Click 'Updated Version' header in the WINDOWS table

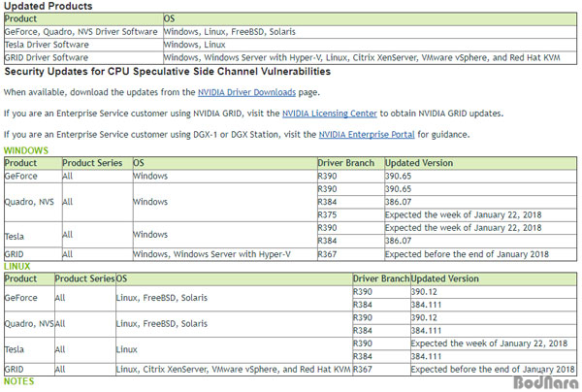481,163
